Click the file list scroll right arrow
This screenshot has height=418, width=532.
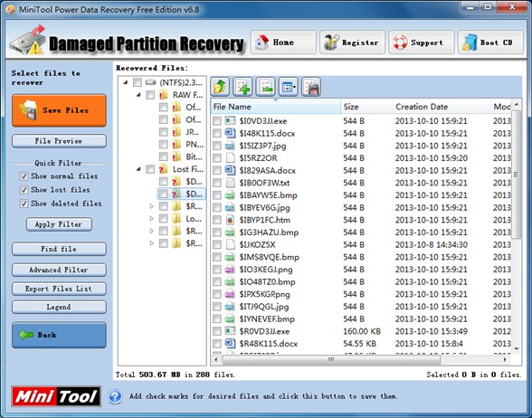coord(506,360)
